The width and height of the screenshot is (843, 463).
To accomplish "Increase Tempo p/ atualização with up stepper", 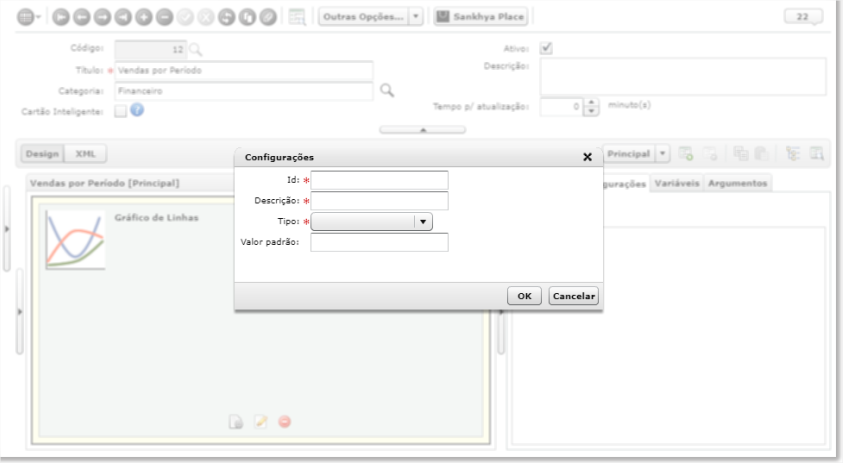I will tap(591, 102).
